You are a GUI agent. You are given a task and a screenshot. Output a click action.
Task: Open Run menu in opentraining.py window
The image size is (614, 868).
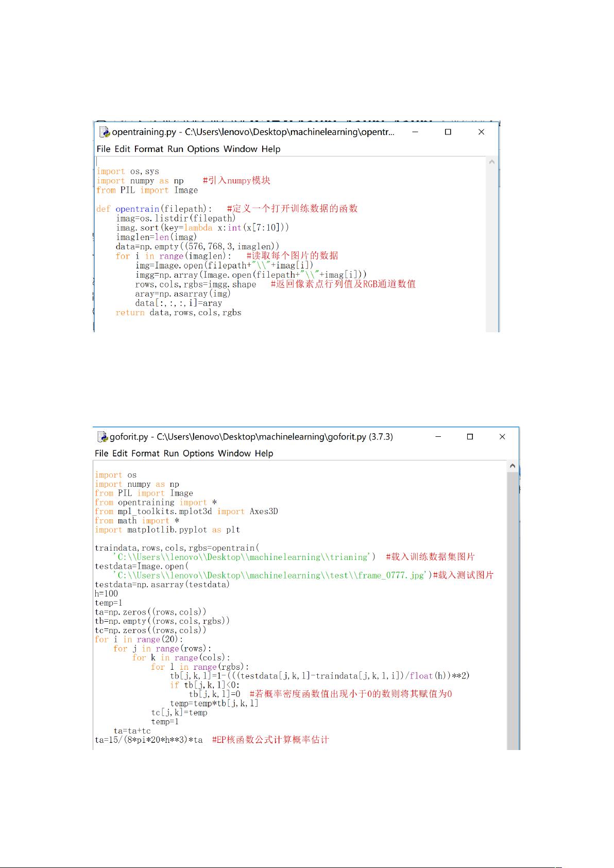pos(175,149)
